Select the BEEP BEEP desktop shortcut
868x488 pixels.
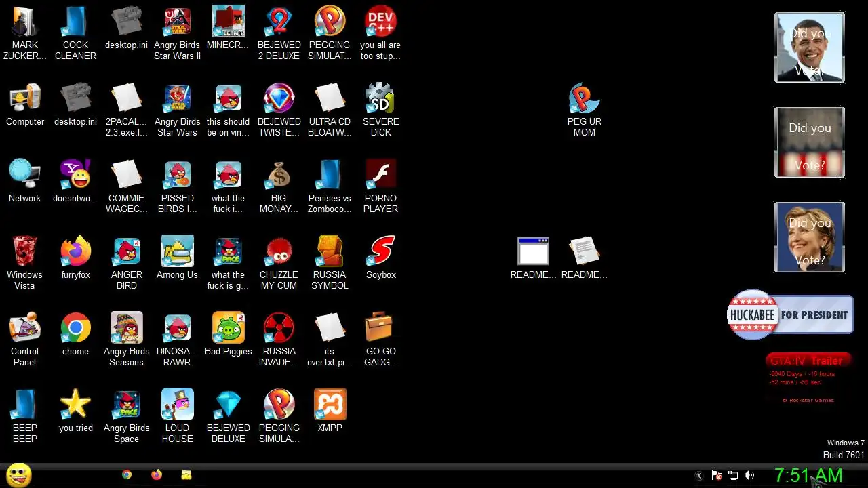(x=25, y=417)
